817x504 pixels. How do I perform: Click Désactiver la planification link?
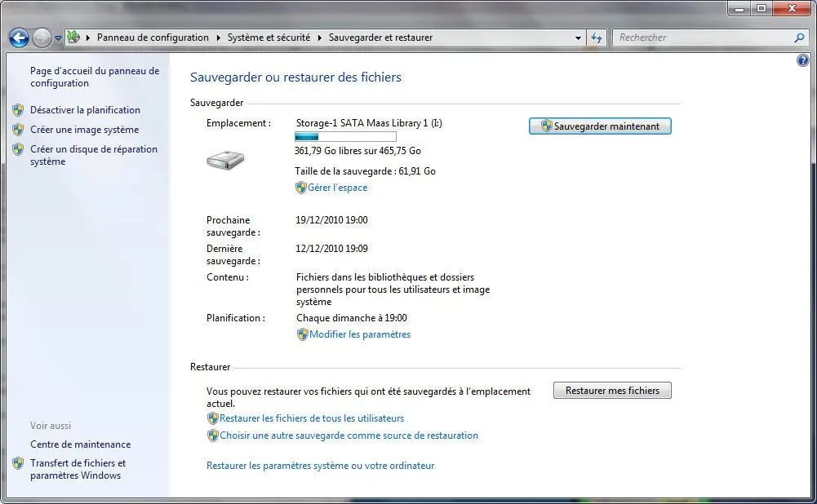(85, 110)
